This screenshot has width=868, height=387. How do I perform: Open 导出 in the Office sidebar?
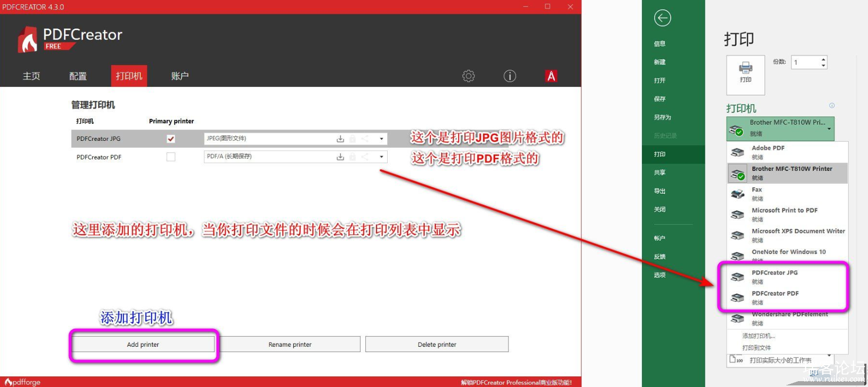(660, 191)
